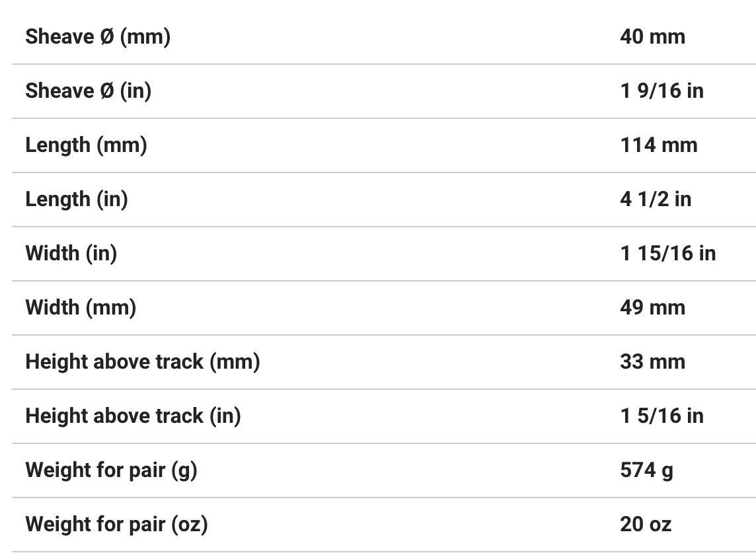Screen dimensions: 756x555
Task: Click the "Width (mm)" label
Action: coord(81,308)
